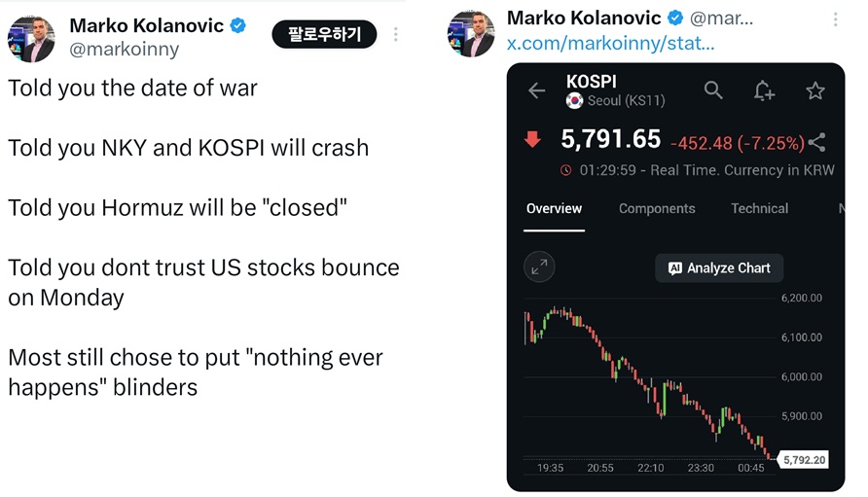Tap the back arrow next to KOSPI
This screenshot has height=497, width=868.
pos(536,90)
